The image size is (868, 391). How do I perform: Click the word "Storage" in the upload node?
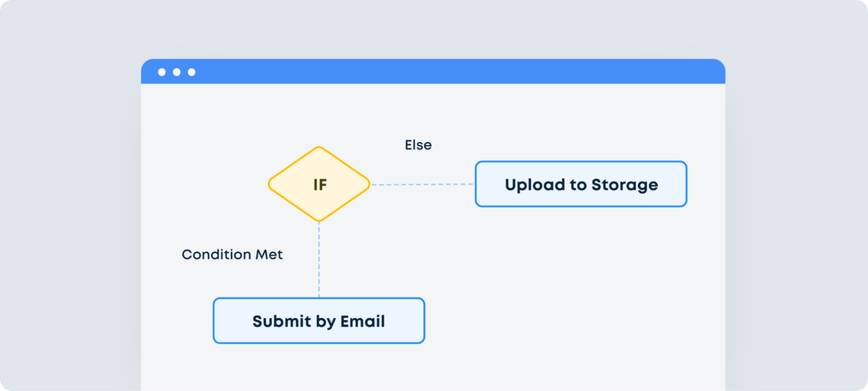coord(624,185)
